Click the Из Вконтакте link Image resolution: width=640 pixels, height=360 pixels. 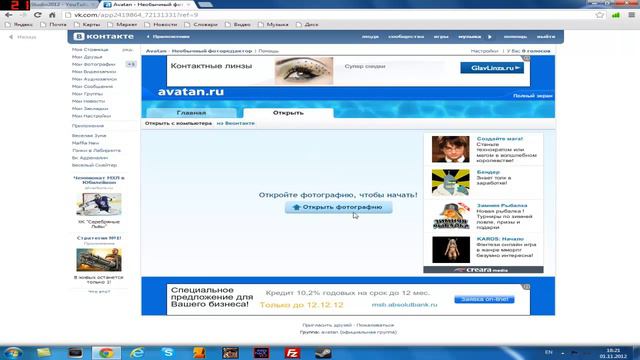[x=236, y=123]
